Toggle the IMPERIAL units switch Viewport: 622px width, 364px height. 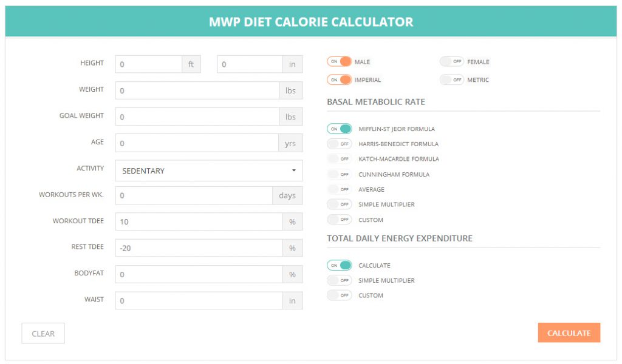[339, 79]
